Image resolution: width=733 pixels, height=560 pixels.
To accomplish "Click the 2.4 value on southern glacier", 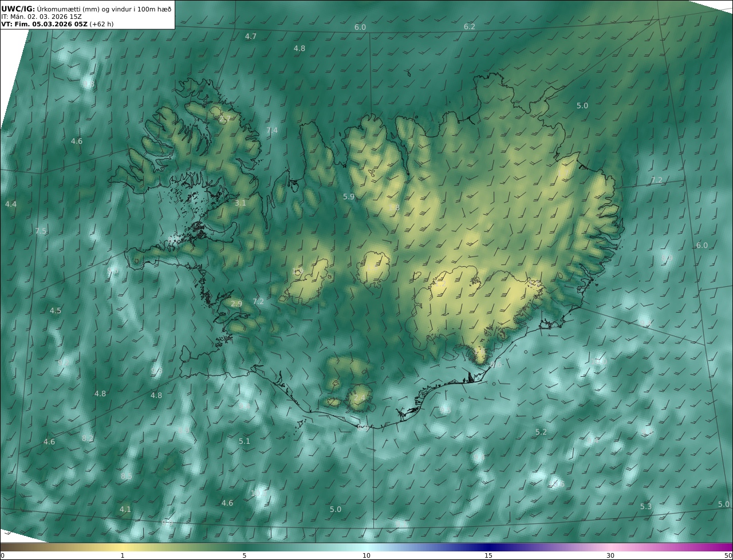I will tap(359, 398).
